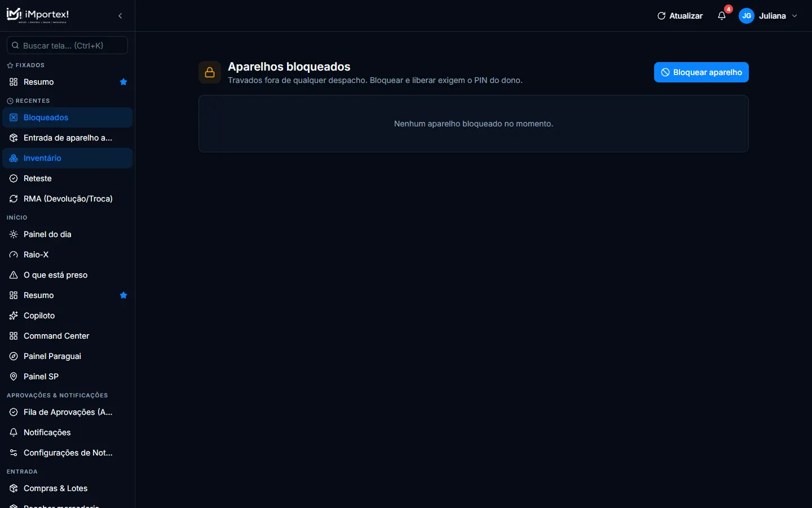
Task: Unpin Resumo star in the Fixados section
Action: (123, 82)
